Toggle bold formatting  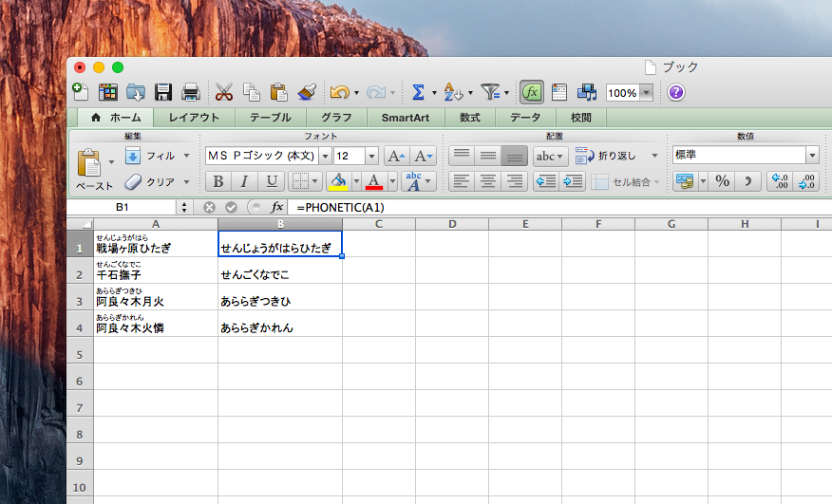[x=218, y=182]
